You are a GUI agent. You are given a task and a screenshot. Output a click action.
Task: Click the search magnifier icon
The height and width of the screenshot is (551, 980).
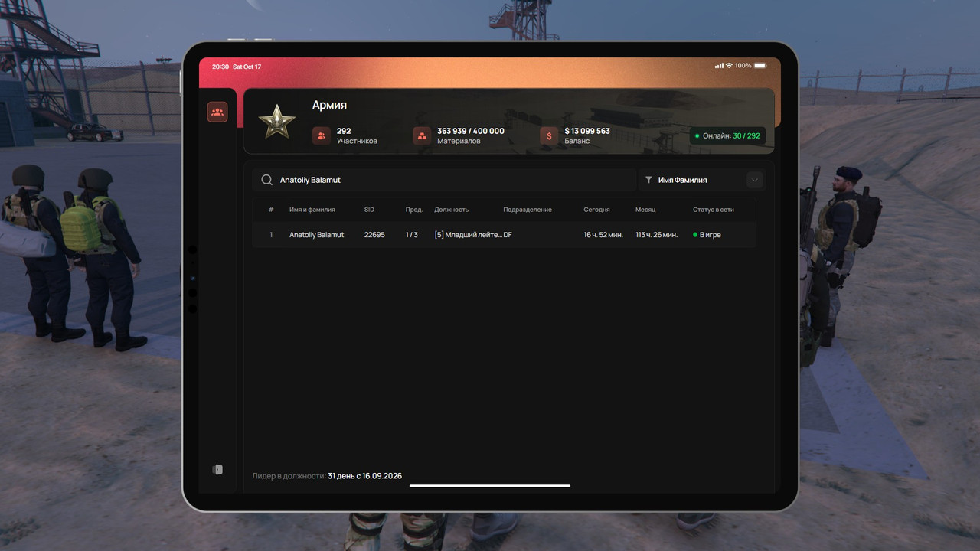(x=266, y=180)
